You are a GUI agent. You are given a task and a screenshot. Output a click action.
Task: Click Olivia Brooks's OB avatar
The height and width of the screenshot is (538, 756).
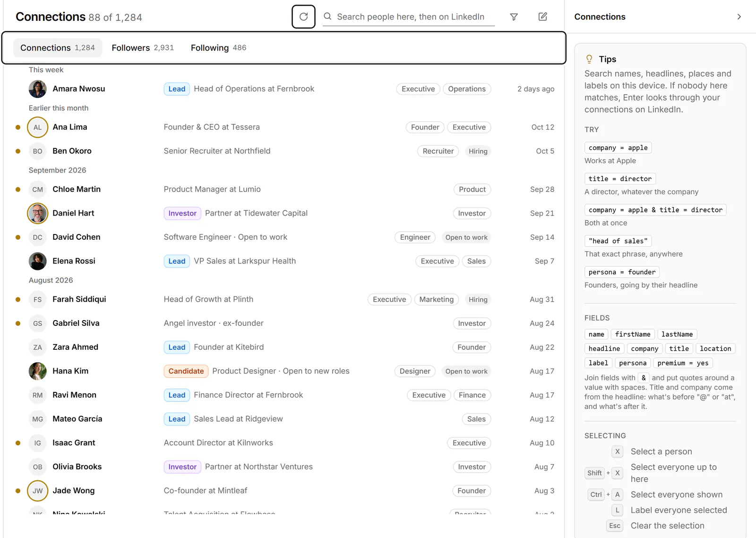pyautogui.click(x=38, y=467)
